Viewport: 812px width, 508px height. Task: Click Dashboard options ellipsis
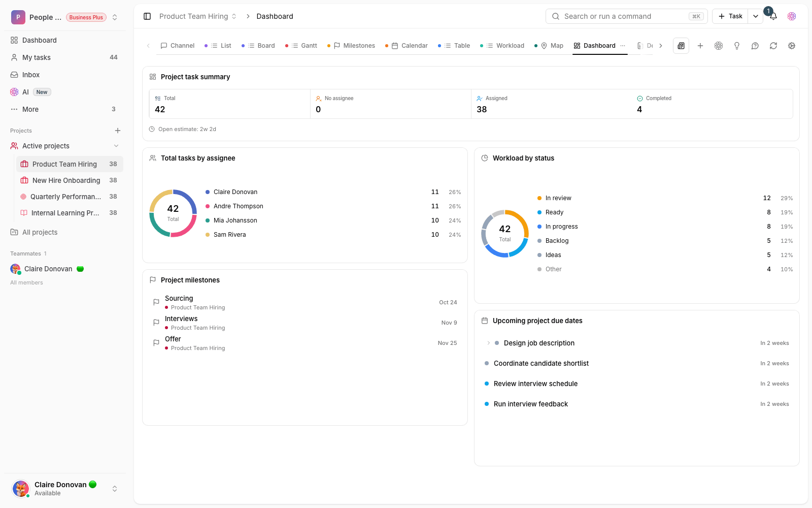click(x=623, y=46)
